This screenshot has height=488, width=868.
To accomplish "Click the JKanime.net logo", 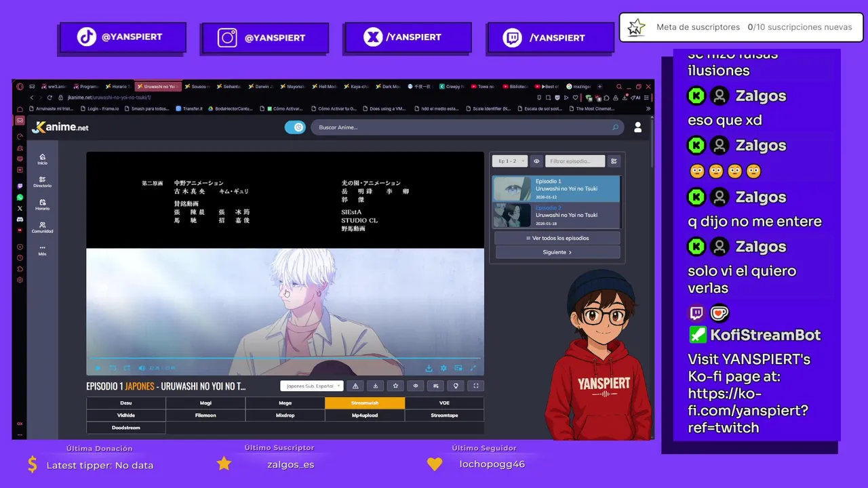I will click(60, 127).
